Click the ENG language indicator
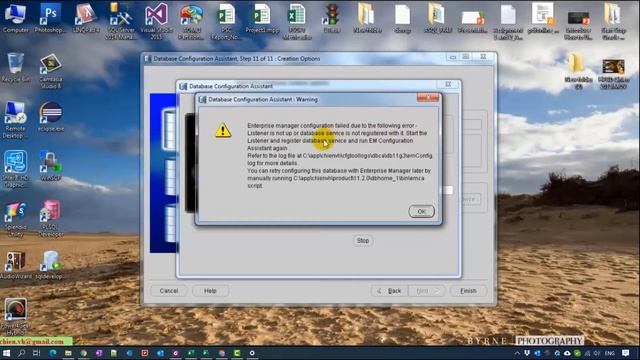The height and width of the screenshot is (360, 640). pyautogui.click(x=610, y=353)
